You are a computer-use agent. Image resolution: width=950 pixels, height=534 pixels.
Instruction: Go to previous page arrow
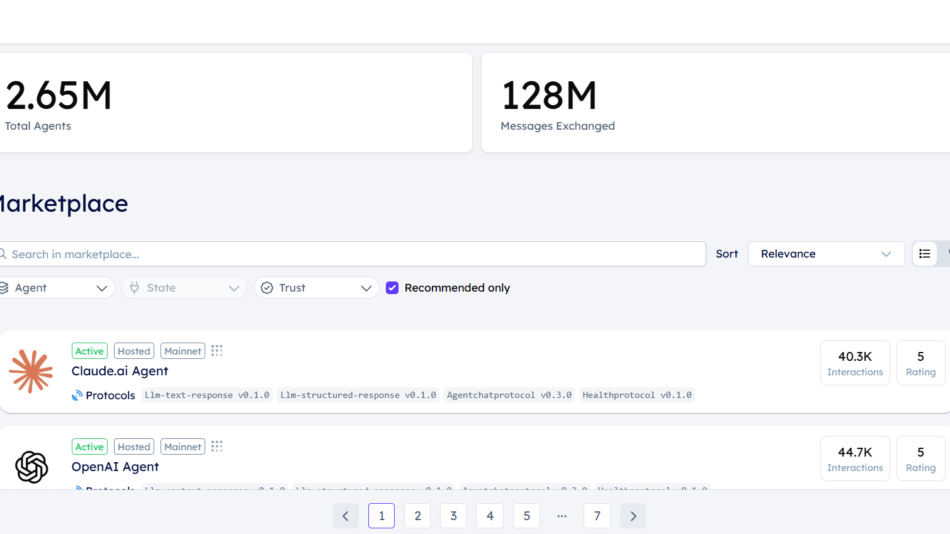point(345,516)
